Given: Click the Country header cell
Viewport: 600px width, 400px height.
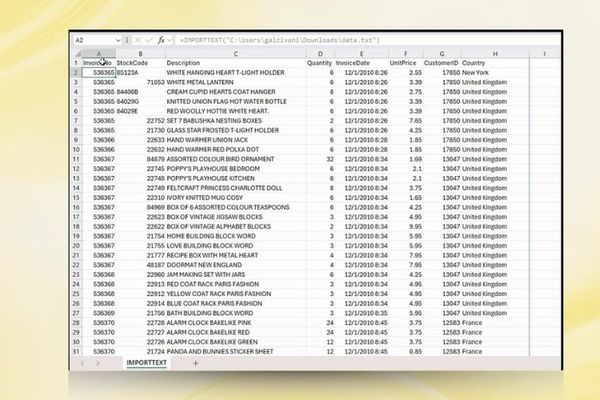Looking at the screenshot, I should 495,63.
